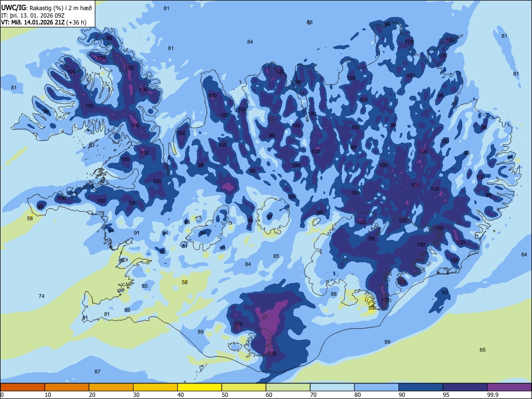The image size is (532, 399).
Task: Click the humidity value '53' in the yellow dry patch
Action: 371,307
